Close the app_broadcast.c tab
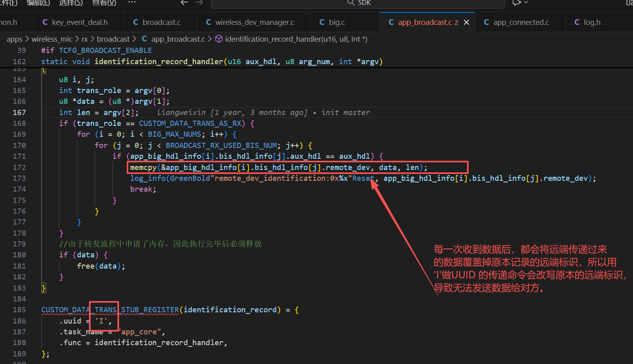 (466, 22)
